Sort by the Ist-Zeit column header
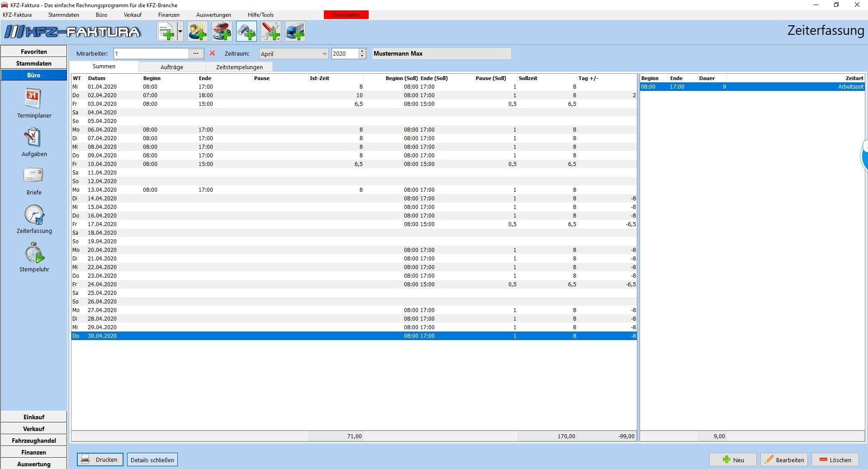This screenshot has width=868, height=469. click(x=336, y=78)
